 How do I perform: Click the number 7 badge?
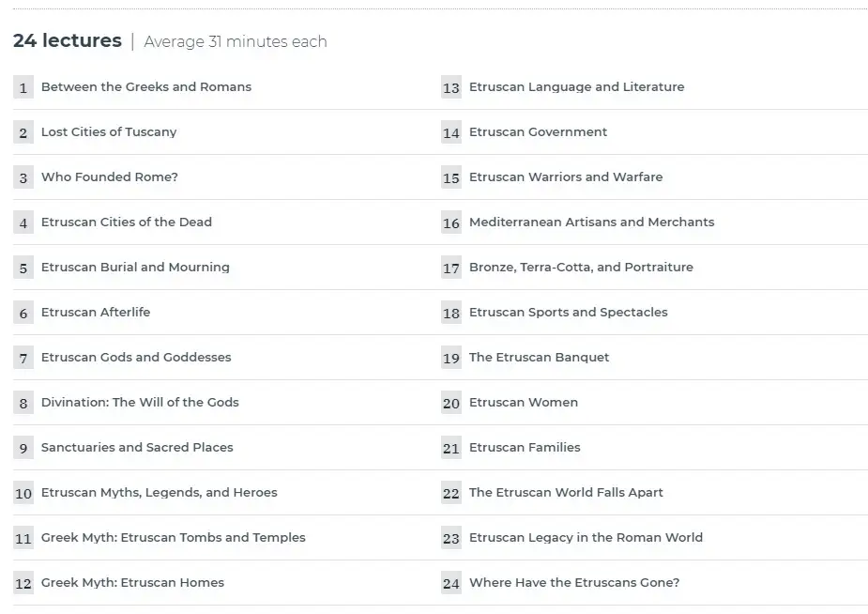pos(23,358)
